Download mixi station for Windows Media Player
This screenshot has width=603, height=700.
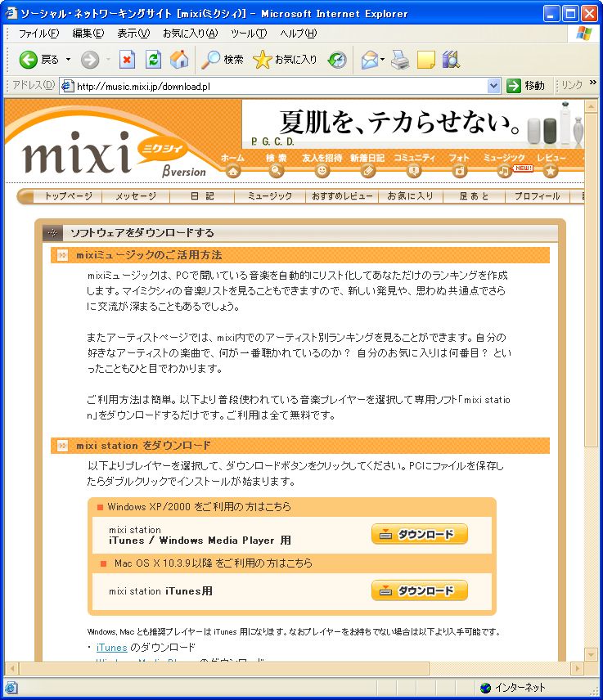coord(420,534)
